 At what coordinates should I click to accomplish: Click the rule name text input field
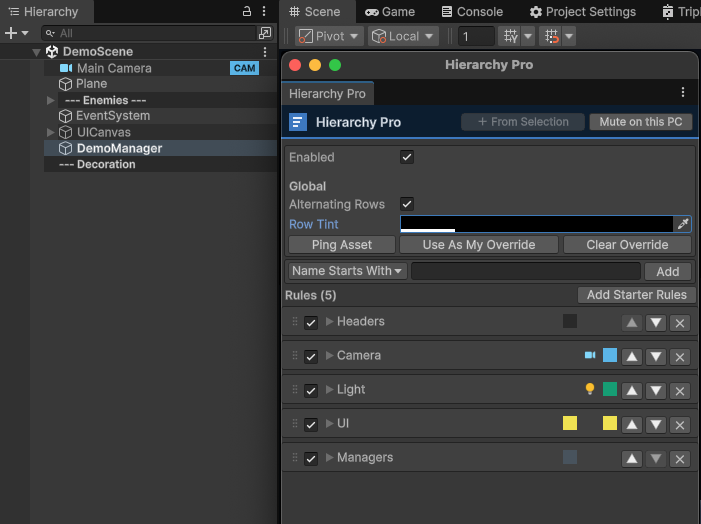526,271
